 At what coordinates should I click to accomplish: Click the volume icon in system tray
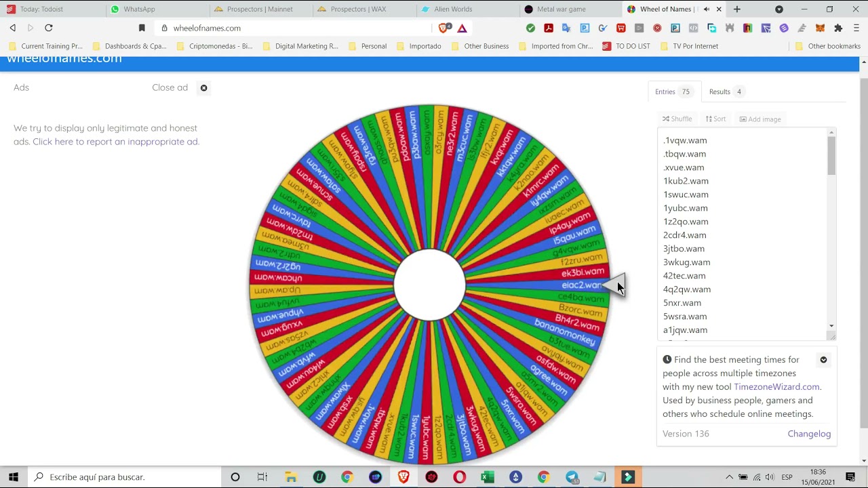770,477
